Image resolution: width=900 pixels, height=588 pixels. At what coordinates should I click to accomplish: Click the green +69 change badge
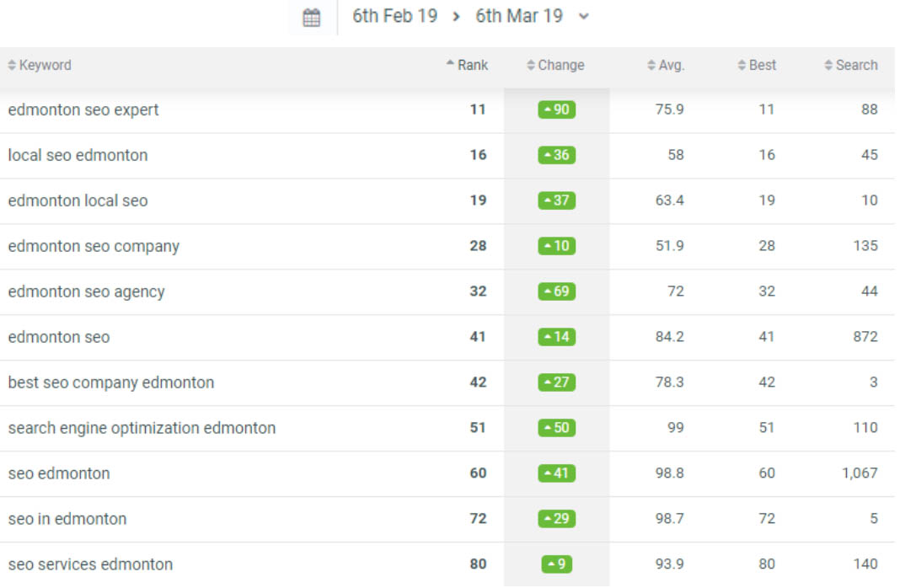pyautogui.click(x=557, y=291)
